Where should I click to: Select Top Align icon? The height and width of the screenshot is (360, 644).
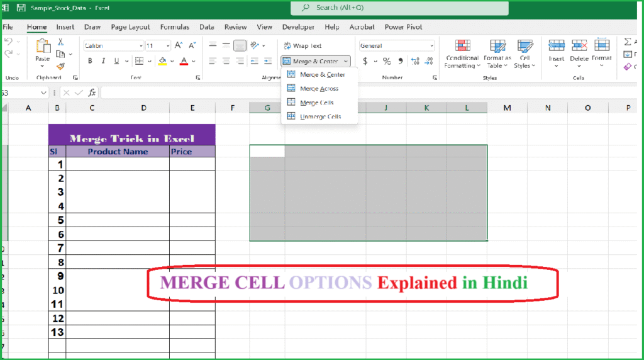213,45
